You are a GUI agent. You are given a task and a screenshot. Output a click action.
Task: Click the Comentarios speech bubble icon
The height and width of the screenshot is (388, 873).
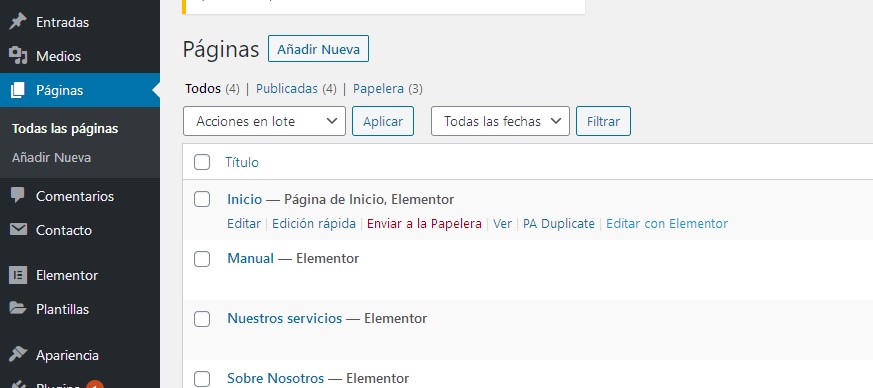coord(18,195)
